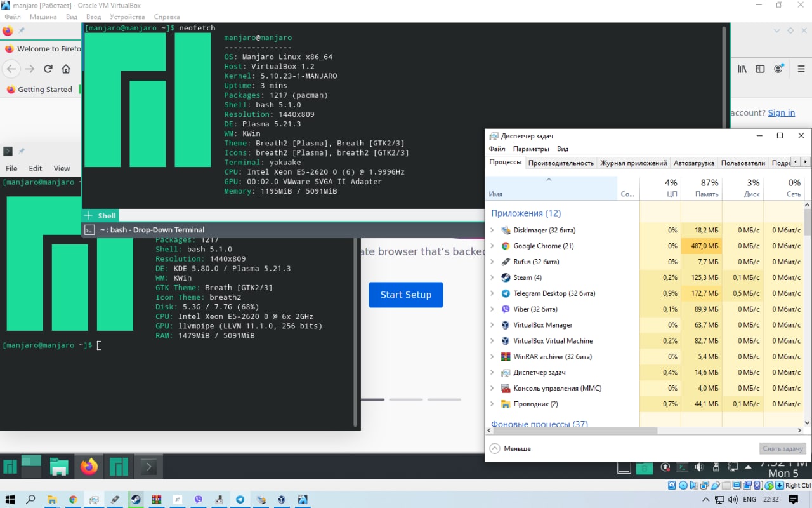
Task: Select Shell tab in Yakuake
Action: pyautogui.click(x=107, y=216)
